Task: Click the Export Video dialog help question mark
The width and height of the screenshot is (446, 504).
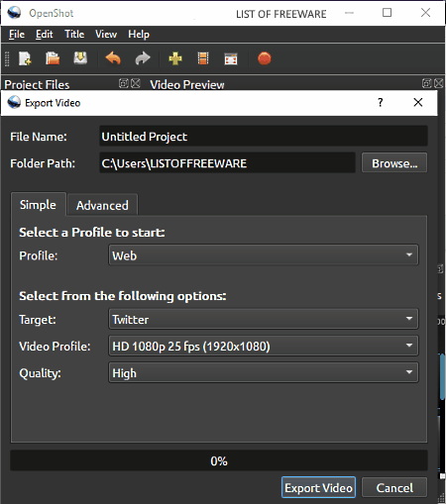Action: pos(381,103)
